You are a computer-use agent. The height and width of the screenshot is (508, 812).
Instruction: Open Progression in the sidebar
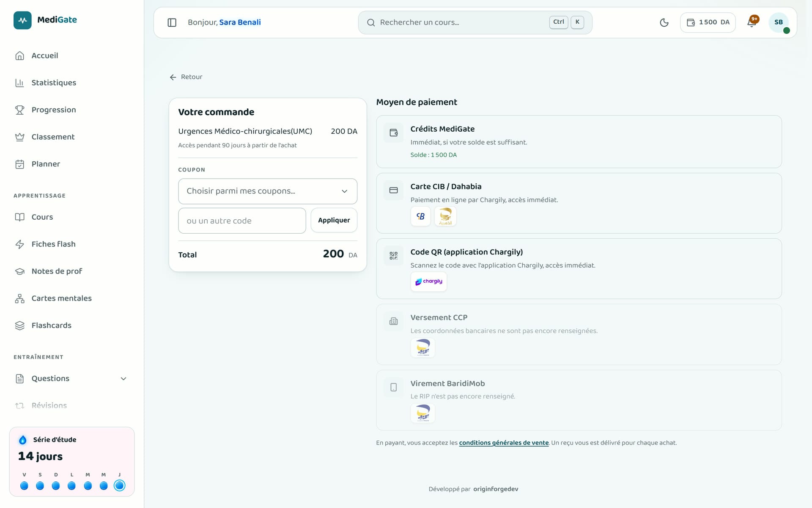[x=72, y=110]
